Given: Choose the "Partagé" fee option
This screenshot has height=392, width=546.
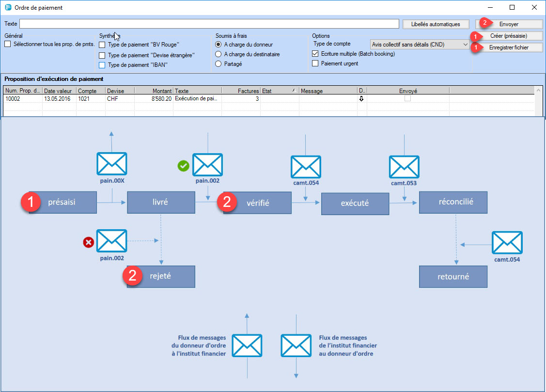Looking at the screenshot, I should coord(218,63).
